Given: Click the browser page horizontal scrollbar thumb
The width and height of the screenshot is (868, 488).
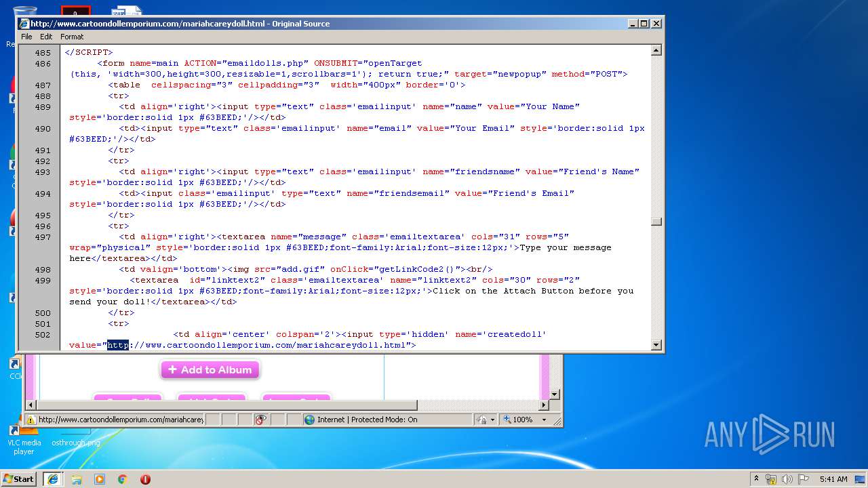Looking at the screenshot, I should [x=226, y=405].
